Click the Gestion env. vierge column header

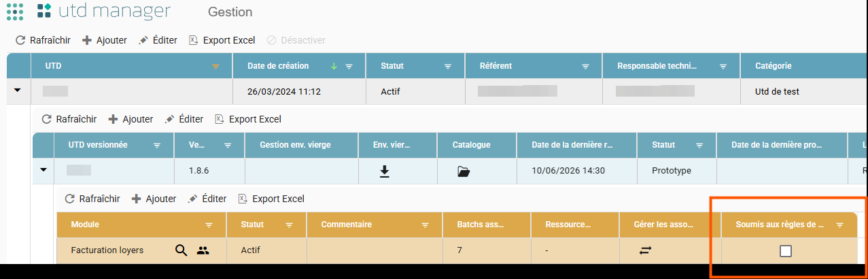[301, 145]
